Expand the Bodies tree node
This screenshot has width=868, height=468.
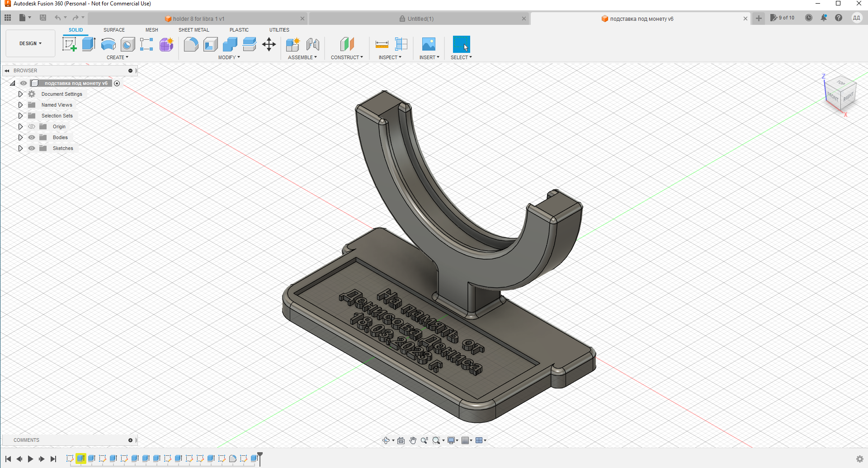coord(20,137)
